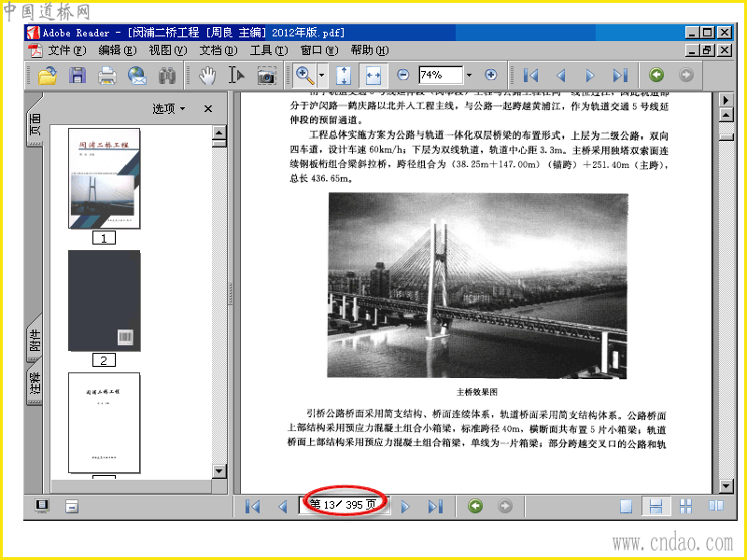Go to previous view in status bar
Image resolution: width=747 pixels, height=560 pixels.
(x=475, y=506)
